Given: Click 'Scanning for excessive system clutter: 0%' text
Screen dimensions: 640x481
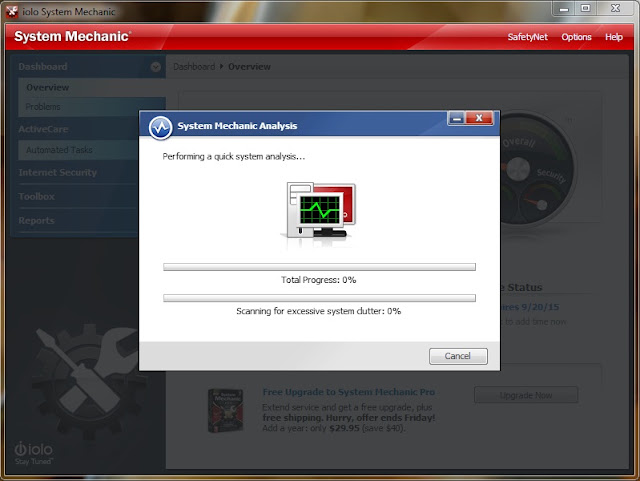Looking at the screenshot, I should click(x=318, y=311).
